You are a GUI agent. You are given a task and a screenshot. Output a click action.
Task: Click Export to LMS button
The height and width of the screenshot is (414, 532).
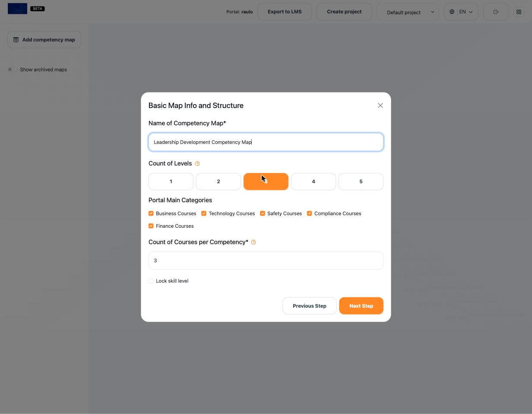click(285, 12)
